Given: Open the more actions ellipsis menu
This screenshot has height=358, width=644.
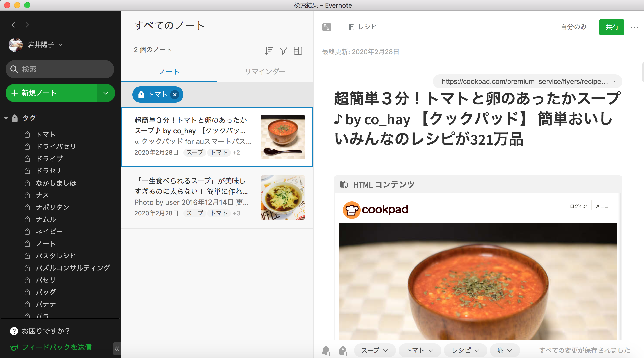Looking at the screenshot, I should point(634,27).
